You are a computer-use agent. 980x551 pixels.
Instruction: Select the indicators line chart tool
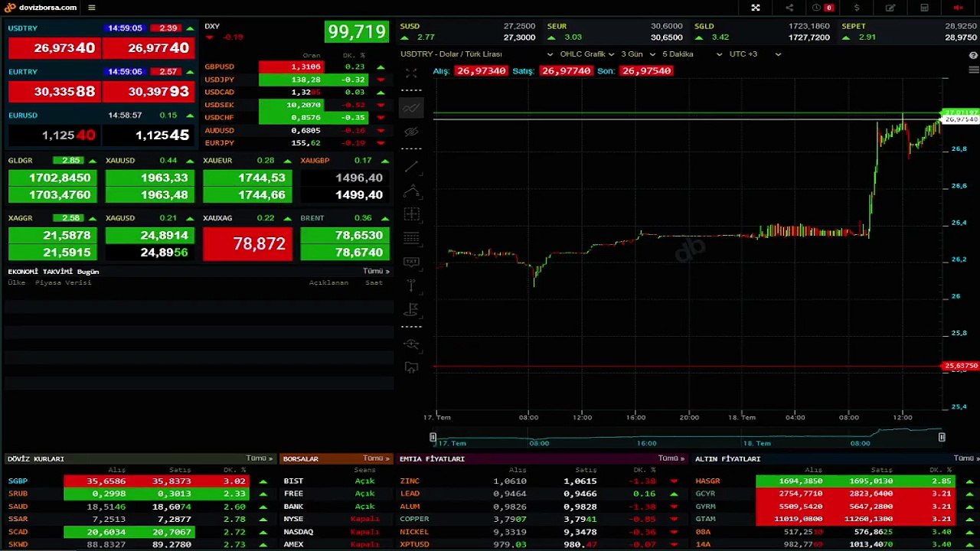coord(411,108)
